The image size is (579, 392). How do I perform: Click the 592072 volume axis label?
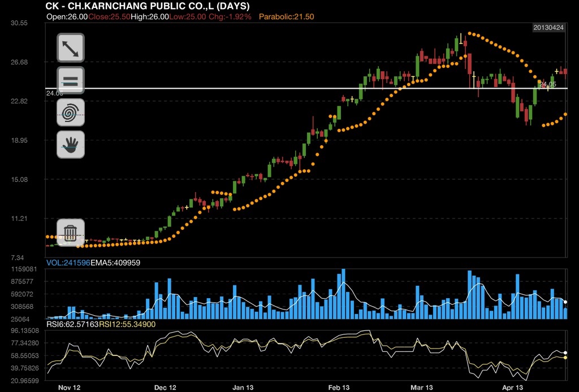coord(23,294)
